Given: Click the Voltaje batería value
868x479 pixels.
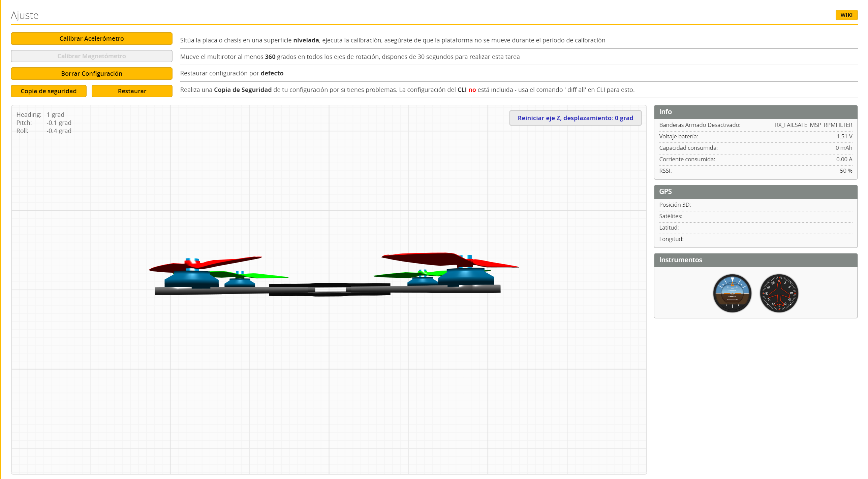Looking at the screenshot, I should click(x=844, y=136).
